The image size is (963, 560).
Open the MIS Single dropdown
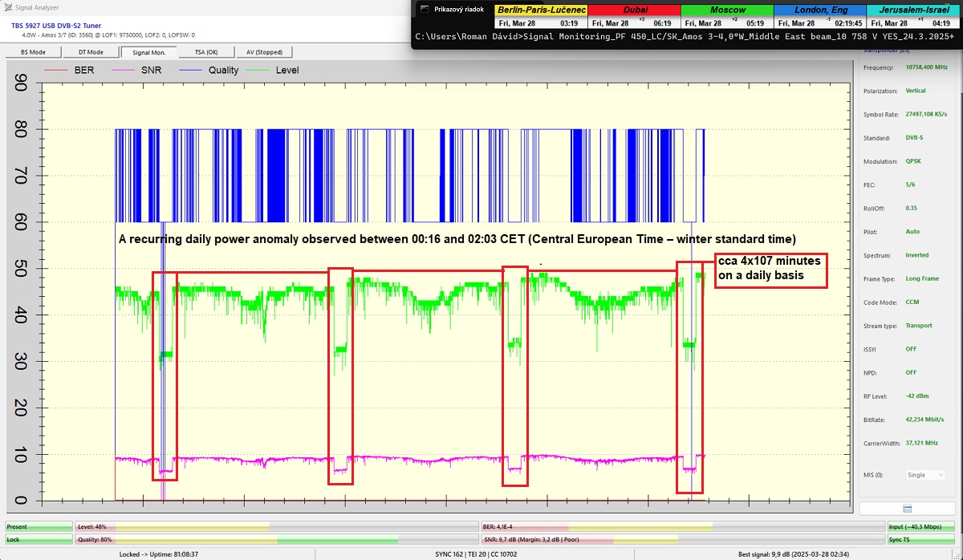pos(925,475)
